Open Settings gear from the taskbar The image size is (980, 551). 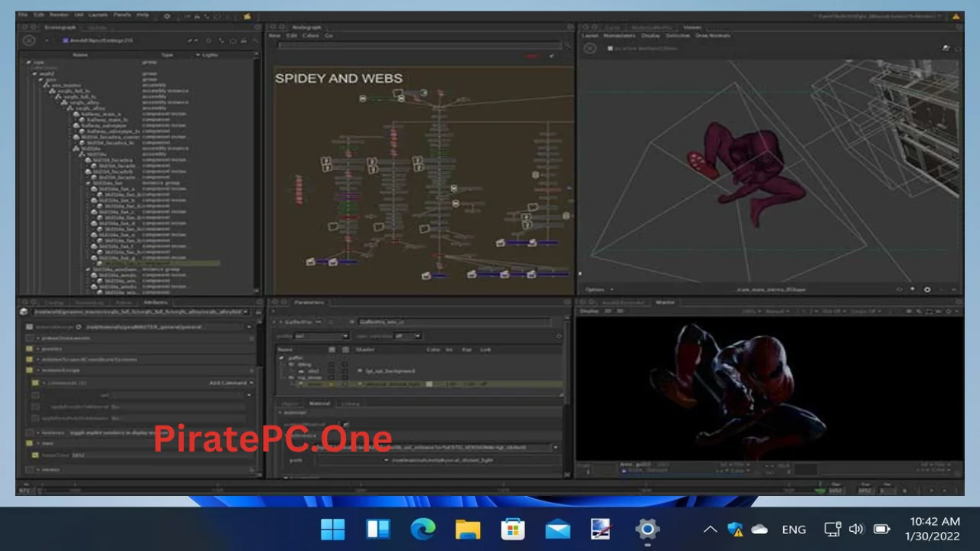(647, 529)
